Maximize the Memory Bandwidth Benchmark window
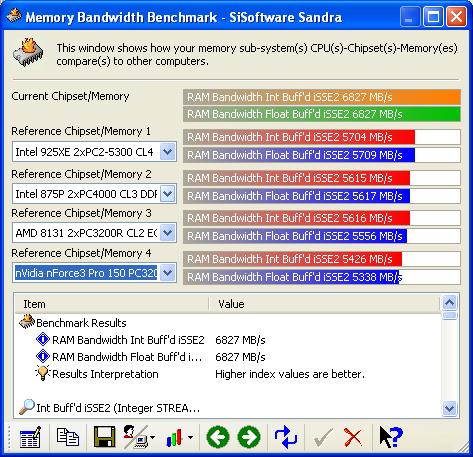Viewport: 473px width, 457px height. pos(433,16)
